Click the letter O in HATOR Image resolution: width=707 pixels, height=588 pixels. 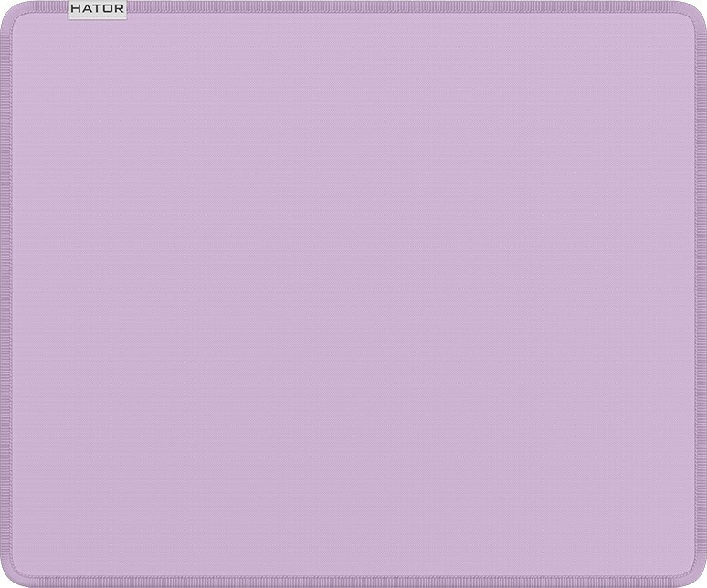[107, 10]
